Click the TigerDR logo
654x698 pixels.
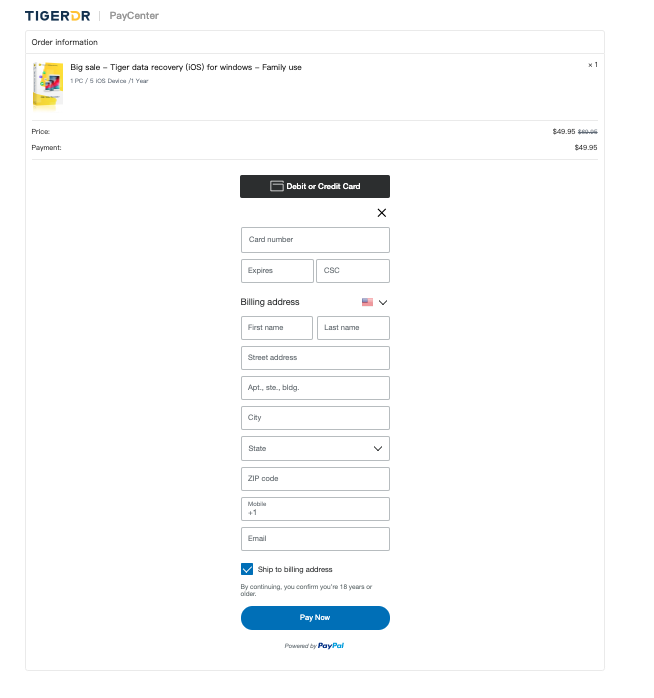coord(57,16)
